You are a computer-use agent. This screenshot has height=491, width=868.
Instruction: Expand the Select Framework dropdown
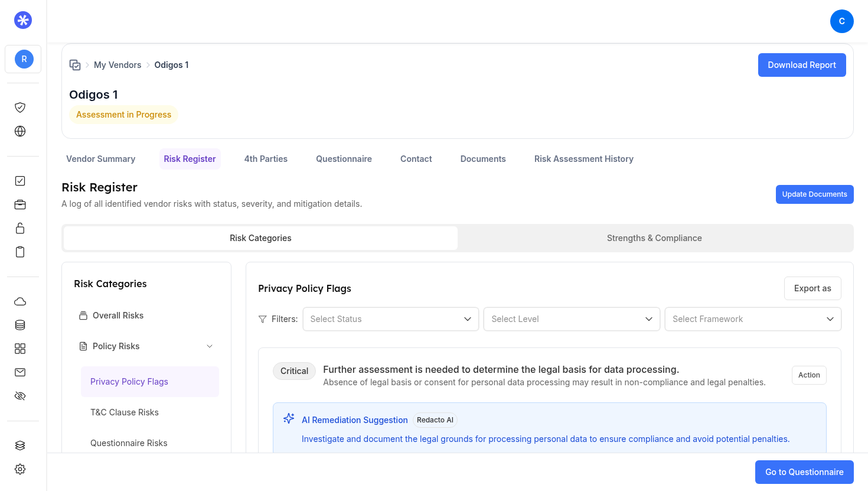(752, 319)
